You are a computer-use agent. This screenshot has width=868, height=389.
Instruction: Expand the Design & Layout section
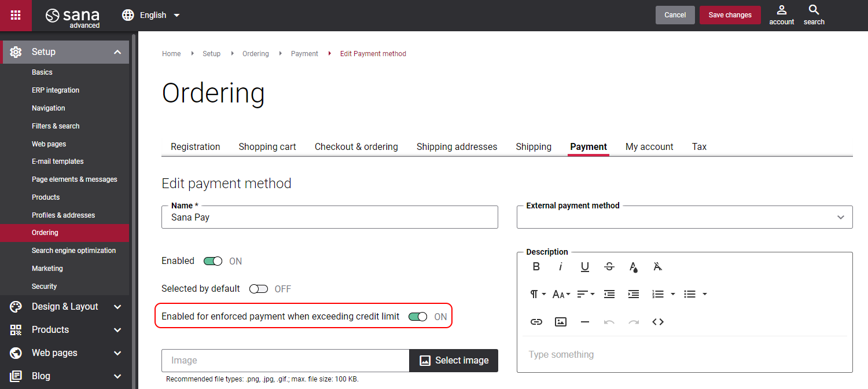(117, 307)
